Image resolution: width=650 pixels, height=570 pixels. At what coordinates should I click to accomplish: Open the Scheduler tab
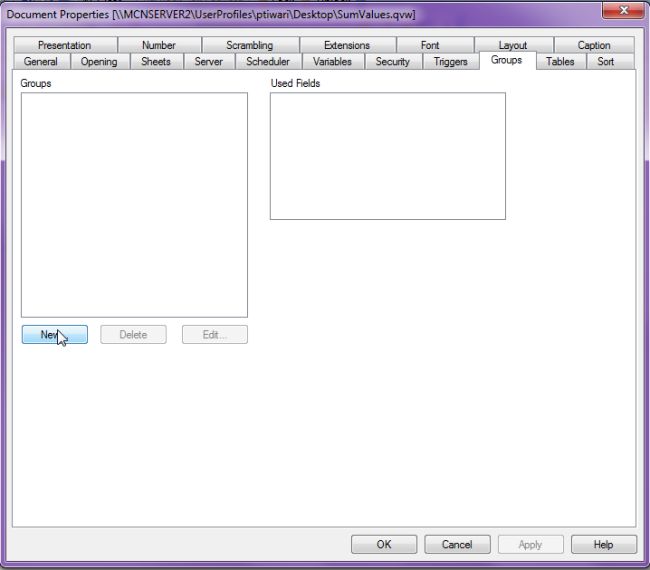click(x=268, y=61)
